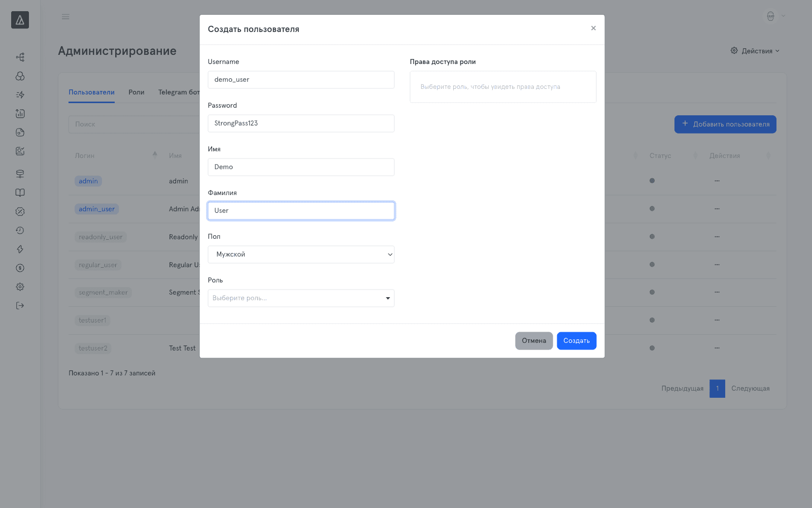Open the settings gear in sidebar

(20, 287)
